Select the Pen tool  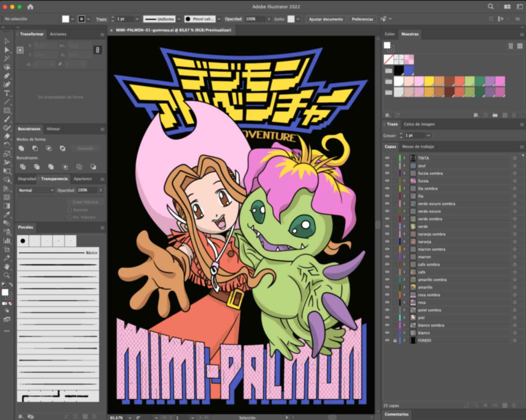click(x=7, y=76)
